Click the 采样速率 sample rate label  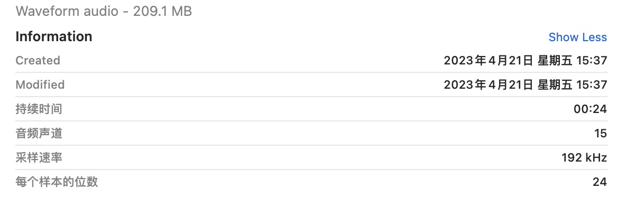pos(39,158)
